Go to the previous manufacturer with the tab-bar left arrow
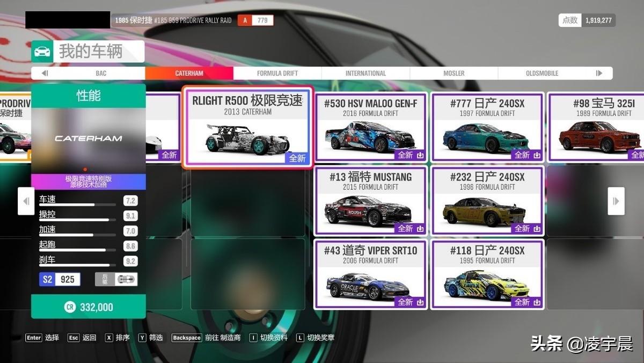The image size is (644, 363). (45, 74)
